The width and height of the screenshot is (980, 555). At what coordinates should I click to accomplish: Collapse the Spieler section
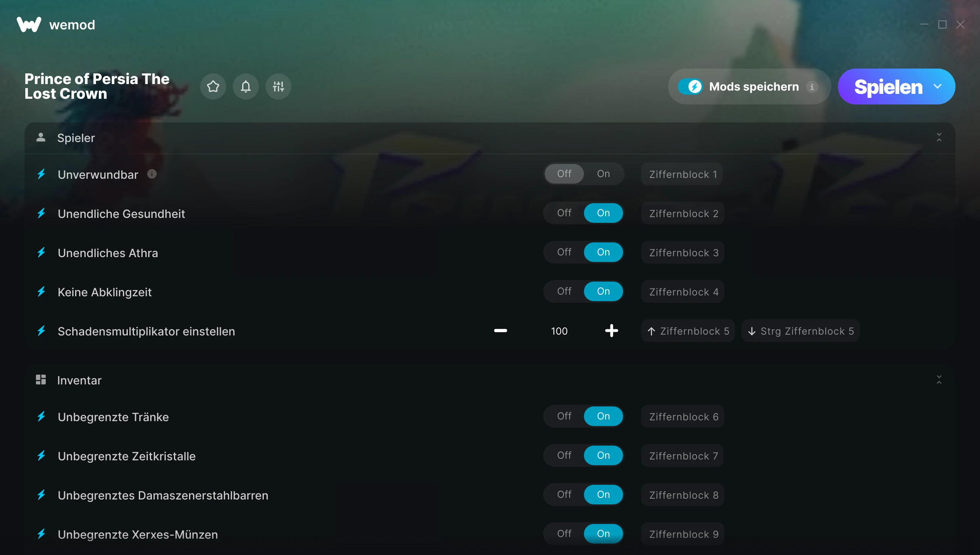pyautogui.click(x=939, y=138)
